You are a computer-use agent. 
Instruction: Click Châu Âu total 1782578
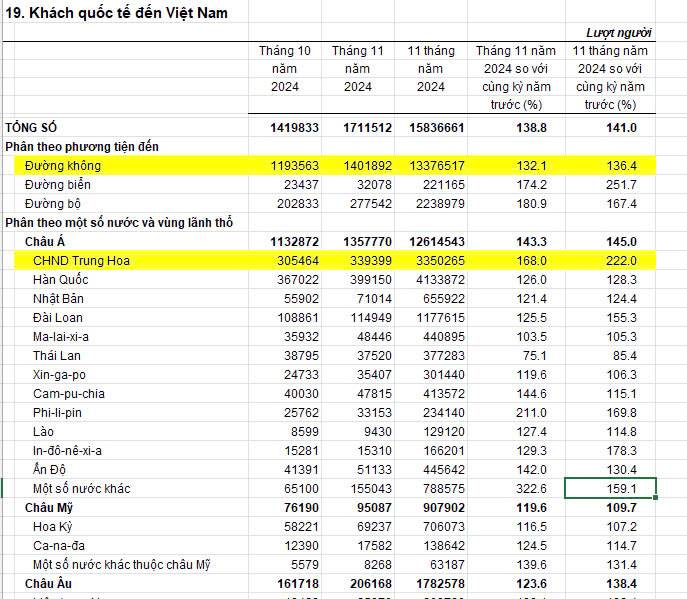pos(440,584)
